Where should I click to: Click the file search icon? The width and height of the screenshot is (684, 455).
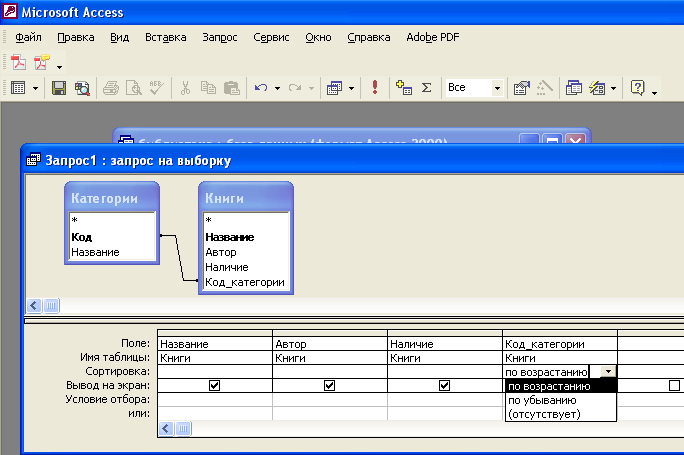coord(82,88)
